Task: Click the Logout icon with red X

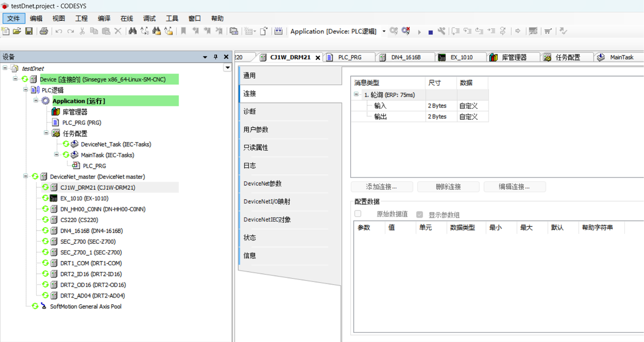Action: point(406,31)
